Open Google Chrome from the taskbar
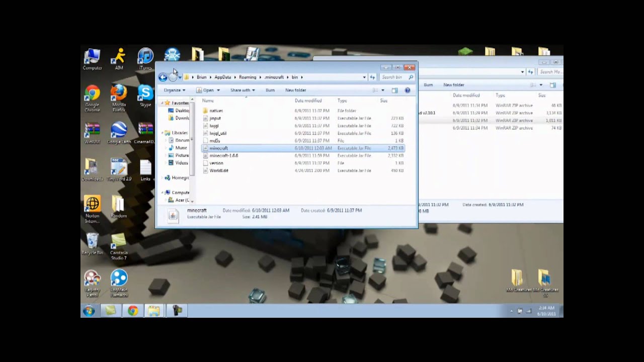The width and height of the screenshot is (644, 362). (132, 311)
